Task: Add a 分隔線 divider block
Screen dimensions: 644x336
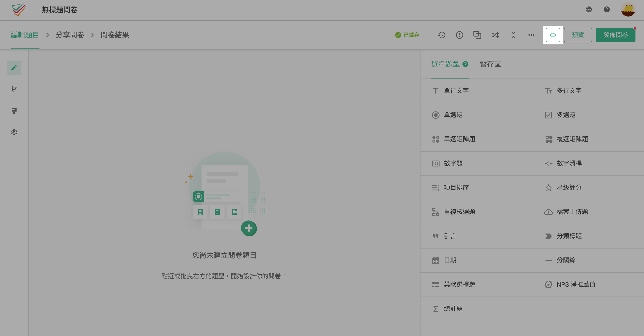Action: click(x=589, y=260)
